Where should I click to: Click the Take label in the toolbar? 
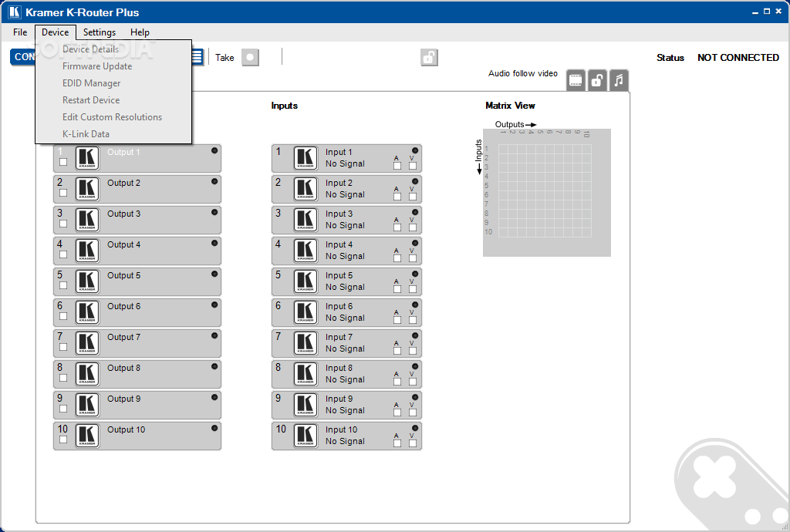(225, 58)
